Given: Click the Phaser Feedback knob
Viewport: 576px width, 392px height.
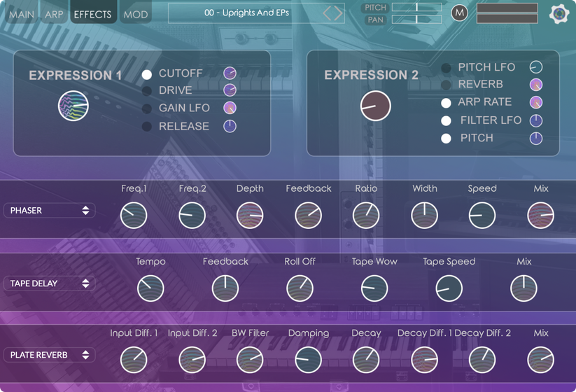Looking at the screenshot, I should click(x=308, y=216).
